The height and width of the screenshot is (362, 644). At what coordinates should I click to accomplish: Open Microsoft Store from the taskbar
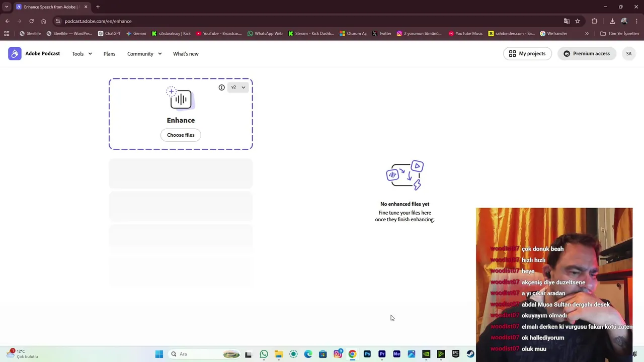click(323, 354)
